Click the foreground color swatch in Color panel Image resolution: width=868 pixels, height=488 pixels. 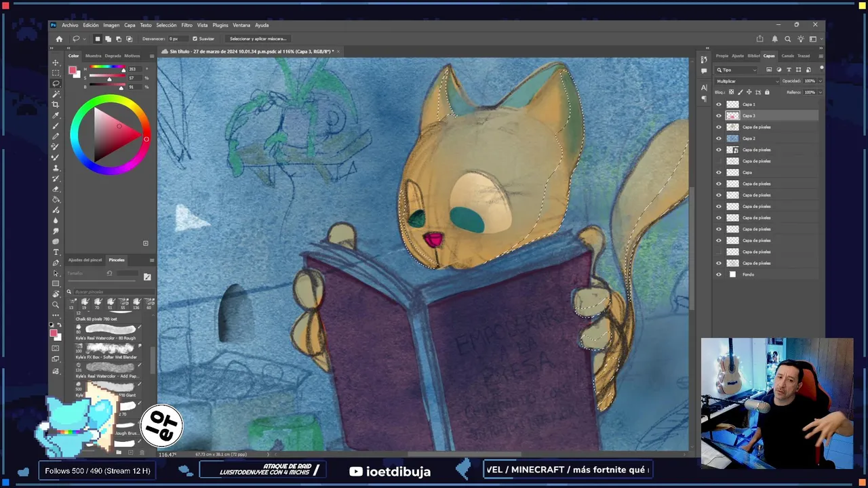pos(73,70)
